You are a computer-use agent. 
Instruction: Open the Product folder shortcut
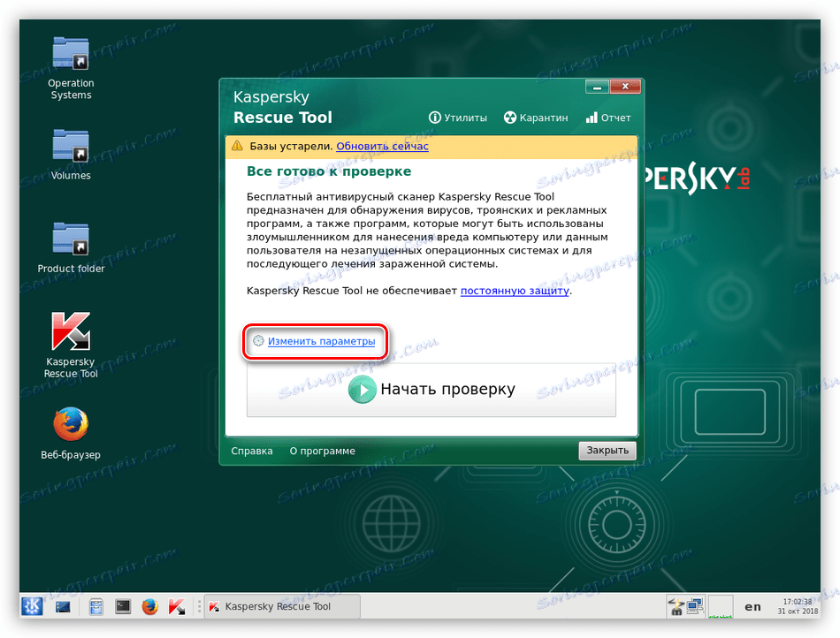[71, 247]
